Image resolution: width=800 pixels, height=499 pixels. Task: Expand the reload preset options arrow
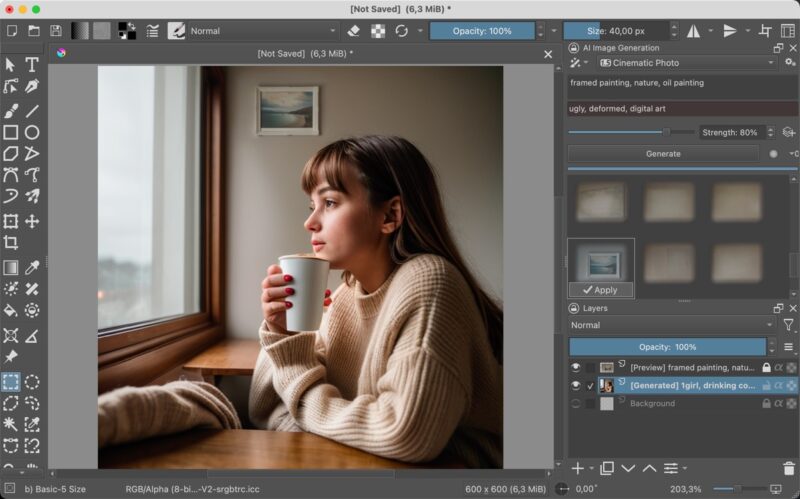[420, 31]
